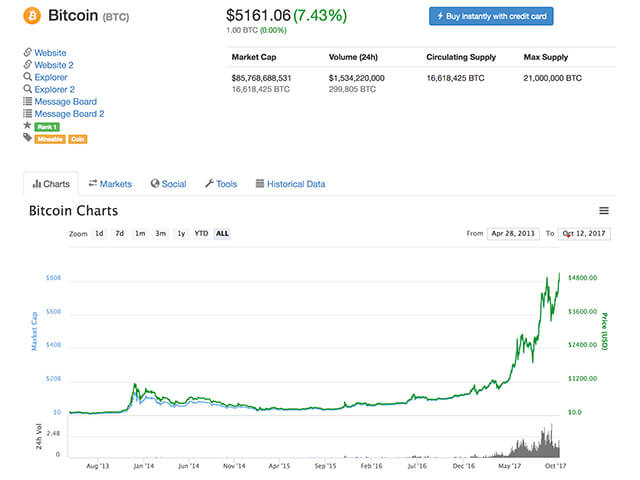640x480 pixels.
Task: Click the tag icon beside Mineable
Action: coord(27,138)
